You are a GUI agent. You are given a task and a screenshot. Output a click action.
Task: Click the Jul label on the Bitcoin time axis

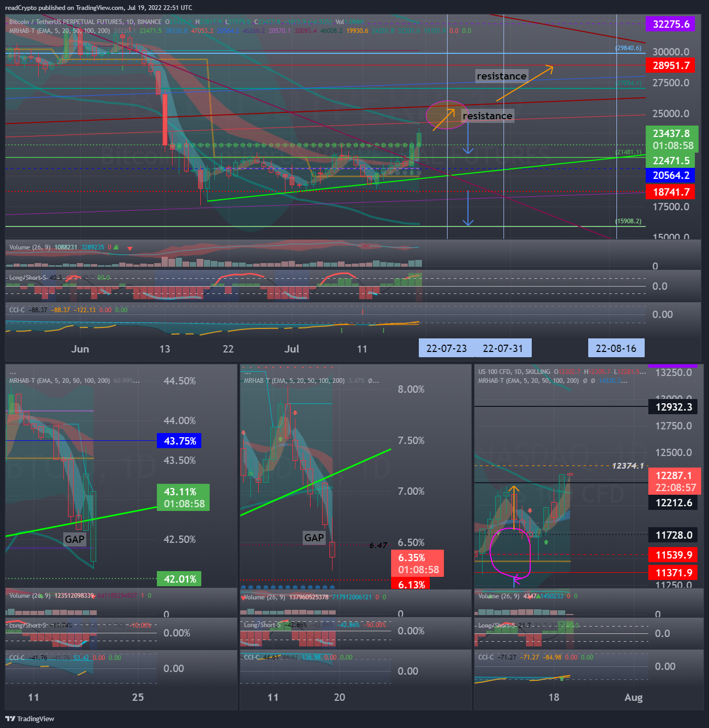pos(292,349)
